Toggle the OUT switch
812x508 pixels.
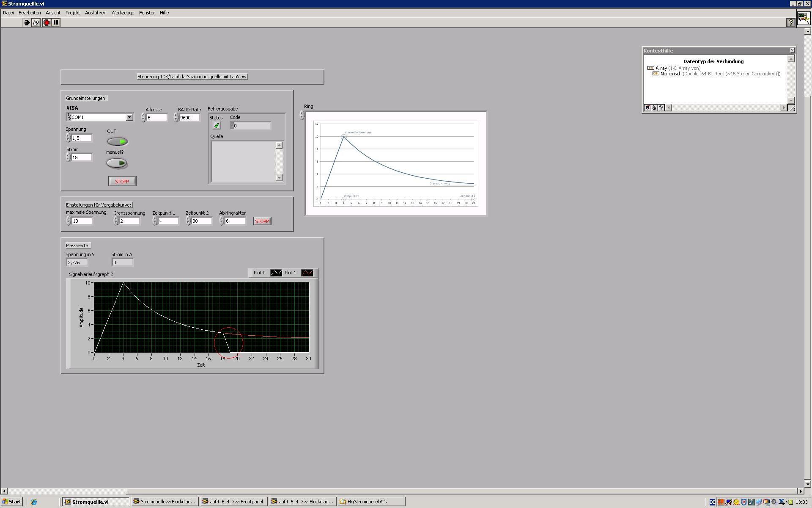[x=117, y=141]
